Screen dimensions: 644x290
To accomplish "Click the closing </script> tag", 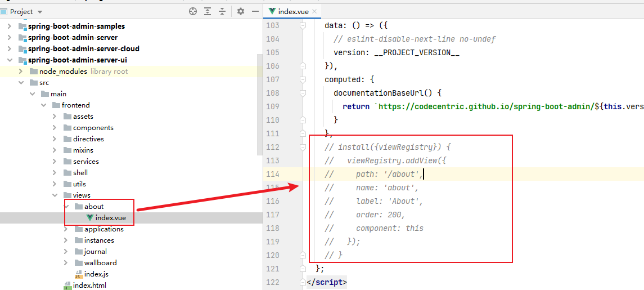I will tap(327, 282).
